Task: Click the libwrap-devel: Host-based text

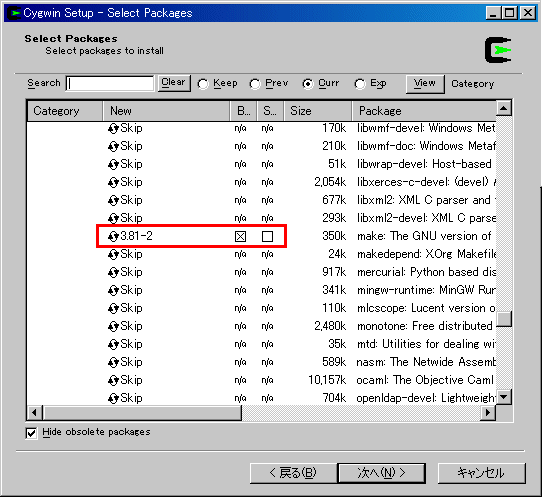Action: coord(424,165)
